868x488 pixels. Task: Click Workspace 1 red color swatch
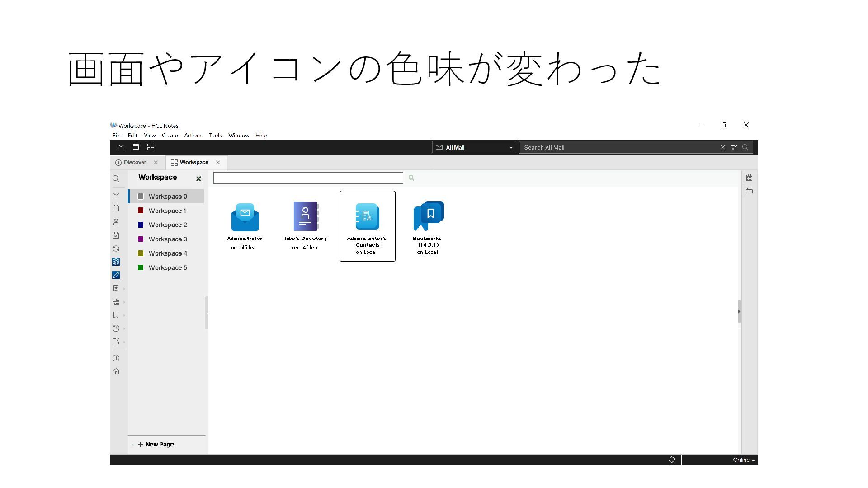tap(141, 211)
